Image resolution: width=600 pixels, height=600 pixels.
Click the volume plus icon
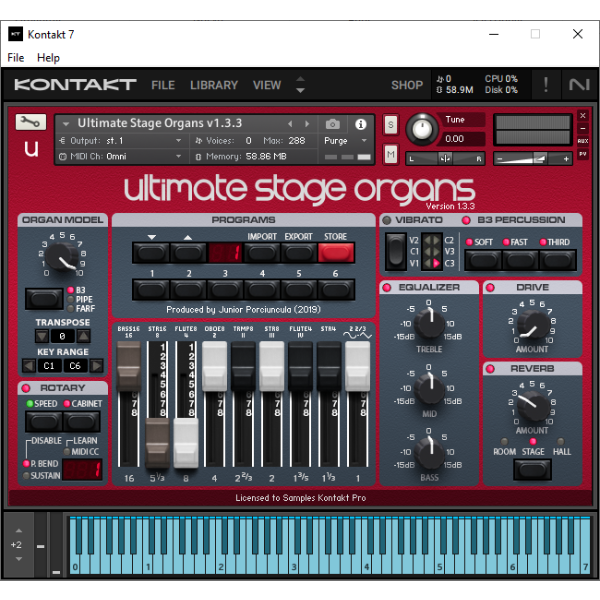click(x=566, y=158)
